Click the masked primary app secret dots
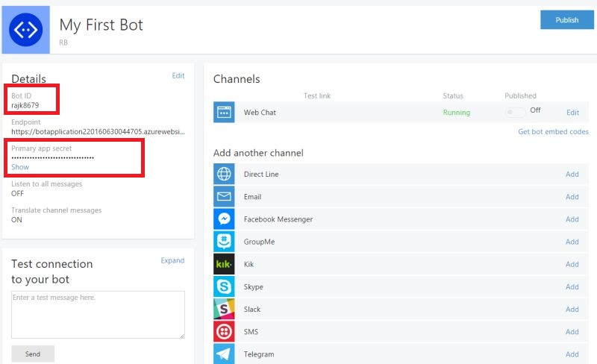597x364 pixels. (x=52, y=157)
